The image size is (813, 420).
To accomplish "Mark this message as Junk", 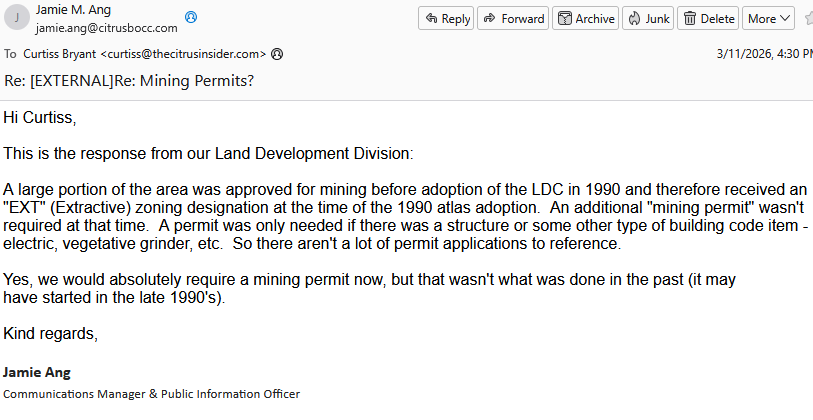I will [x=647, y=18].
